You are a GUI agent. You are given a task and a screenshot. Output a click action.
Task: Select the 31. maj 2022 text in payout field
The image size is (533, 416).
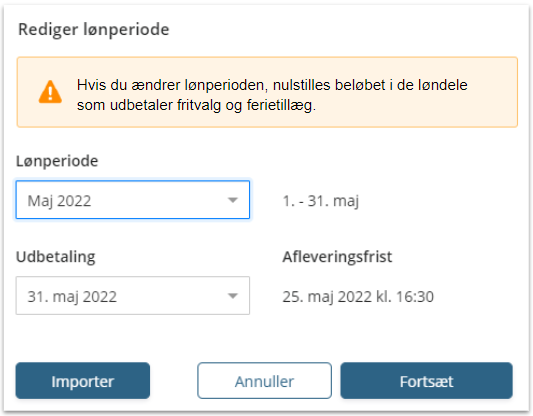[x=72, y=297]
